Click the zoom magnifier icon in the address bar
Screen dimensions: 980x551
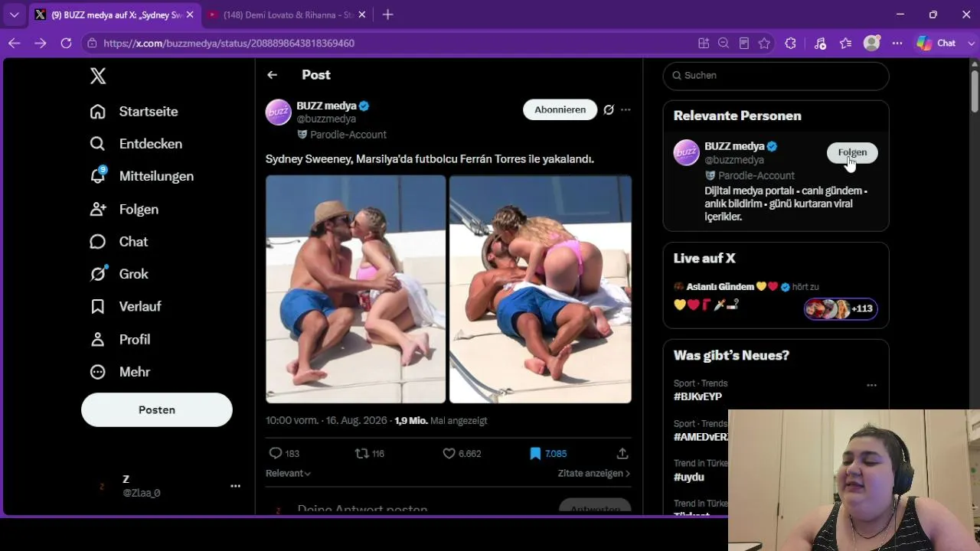click(x=724, y=44)
